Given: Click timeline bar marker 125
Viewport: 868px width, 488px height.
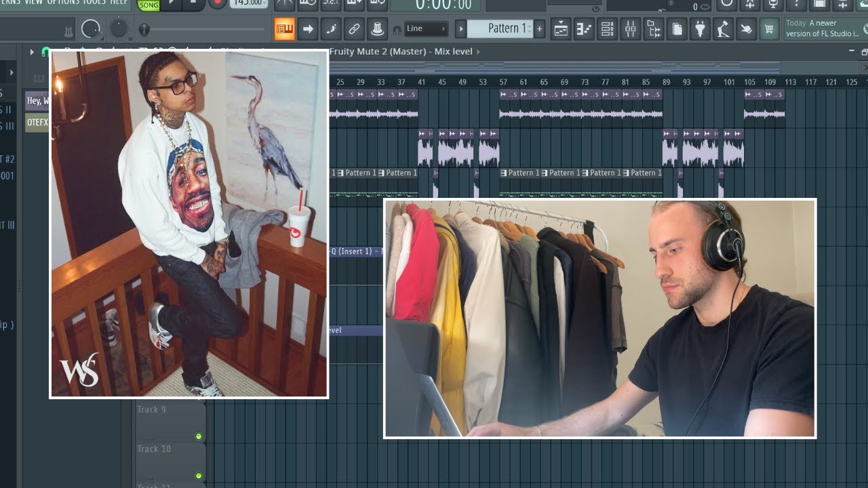Looking at the screenshot, I should (x=851, y=82).
